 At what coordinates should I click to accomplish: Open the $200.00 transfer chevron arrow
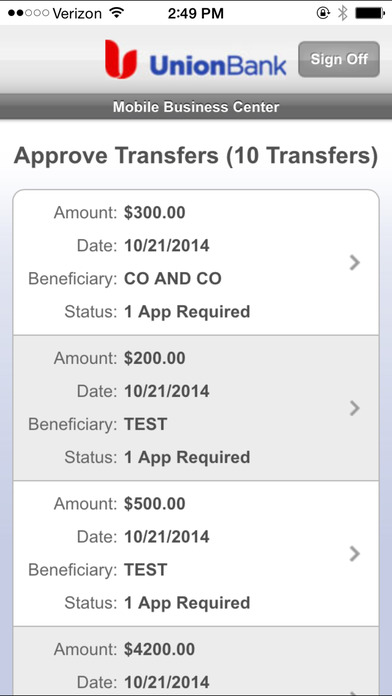(354, 407)
